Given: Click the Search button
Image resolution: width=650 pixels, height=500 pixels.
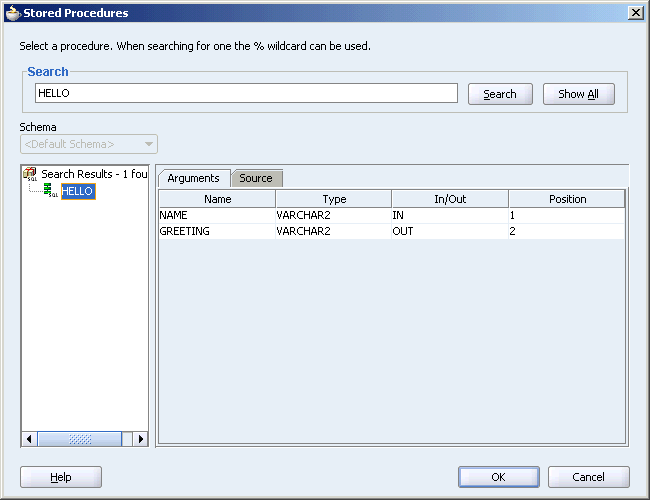Looking at the screenshot, I should tap(500, 94).
